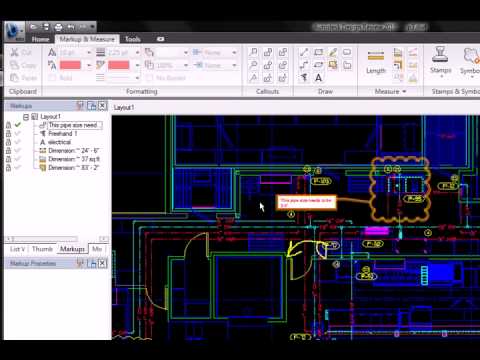Viewport: 480px width, 360px height.
Task: Switch to the Markup & Measure ribbon tab
Action: click(x=87, y=39)
